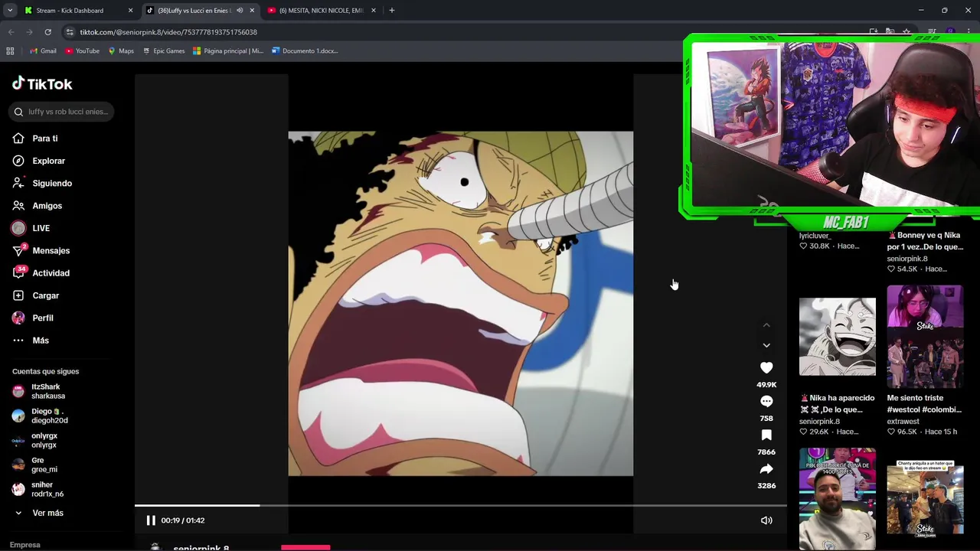Mute the video volume speaker
The image size is (980, 551).
(x=766, y=520)
